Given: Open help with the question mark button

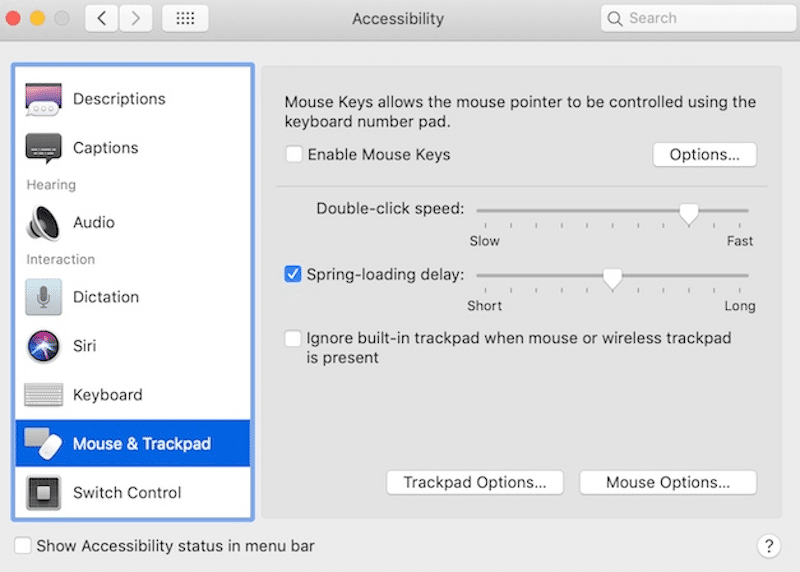Looking at the screenshot, I should (x=768, y=546).
